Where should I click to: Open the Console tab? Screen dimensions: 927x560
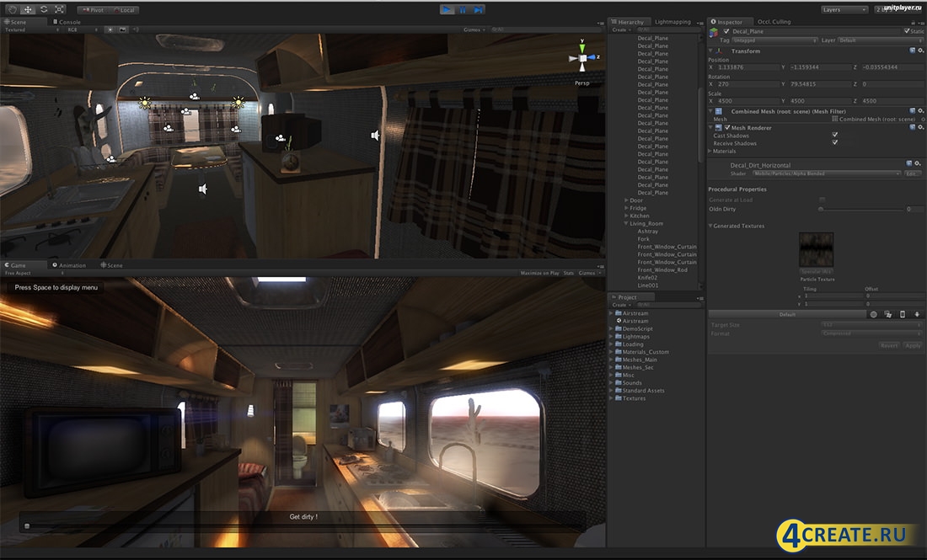[x=68, y=22]
